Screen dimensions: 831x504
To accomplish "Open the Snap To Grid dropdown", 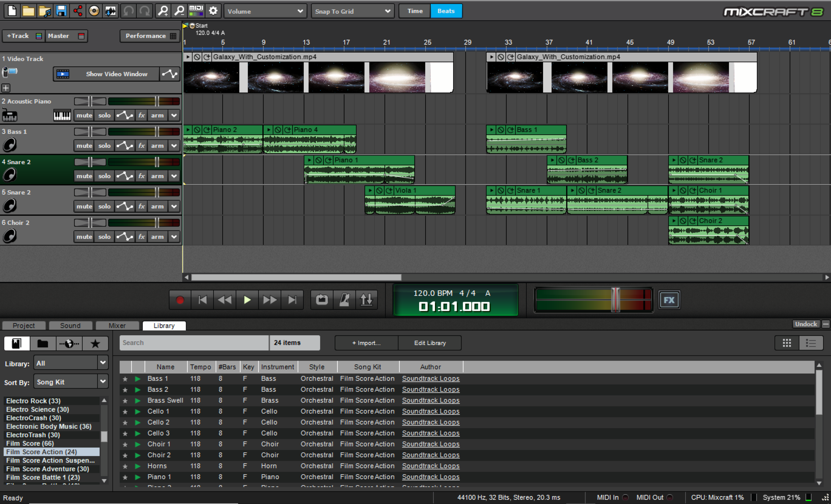I will tap(352, 11).
